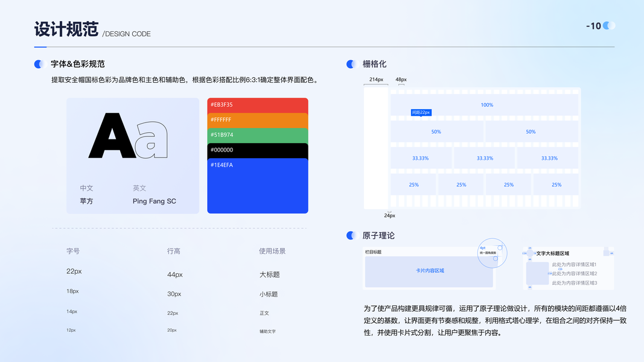Click the 使用场景 column header
Image resolution: width=644 pixels, height=362 pixels.
(x=272, y=251)
